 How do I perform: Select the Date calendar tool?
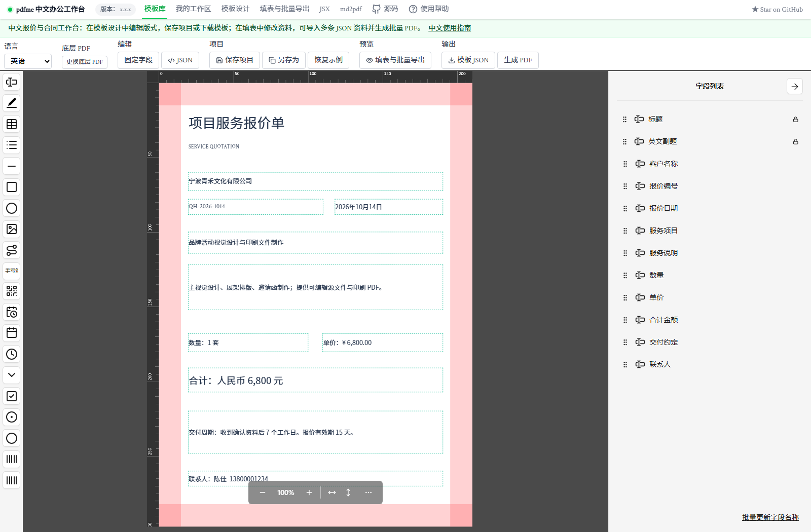click(x=12, y=333)
